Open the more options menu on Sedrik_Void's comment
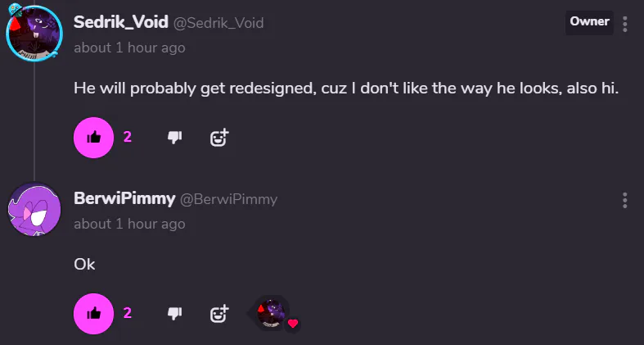644x345 pixels. (624, 25)
